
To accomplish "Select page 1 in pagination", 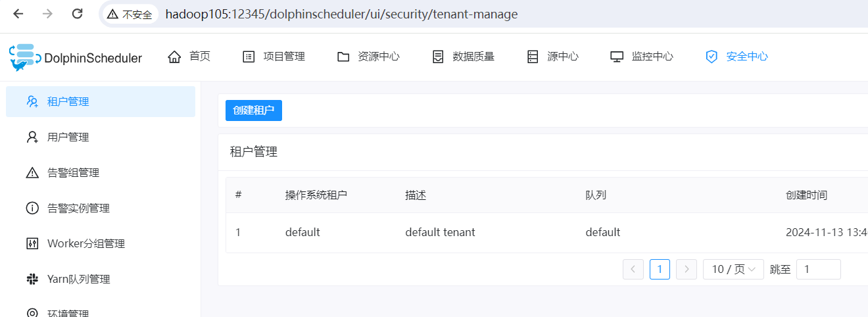I will [660, 269].
